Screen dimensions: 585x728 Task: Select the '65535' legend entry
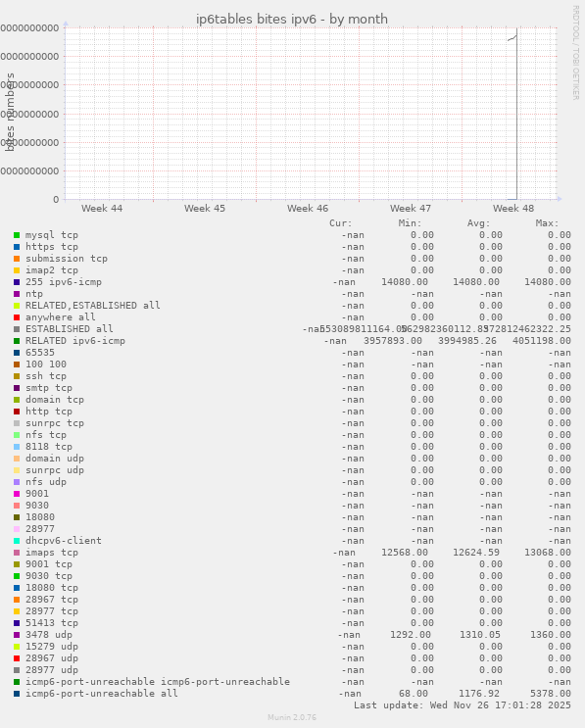pos(40,353)
